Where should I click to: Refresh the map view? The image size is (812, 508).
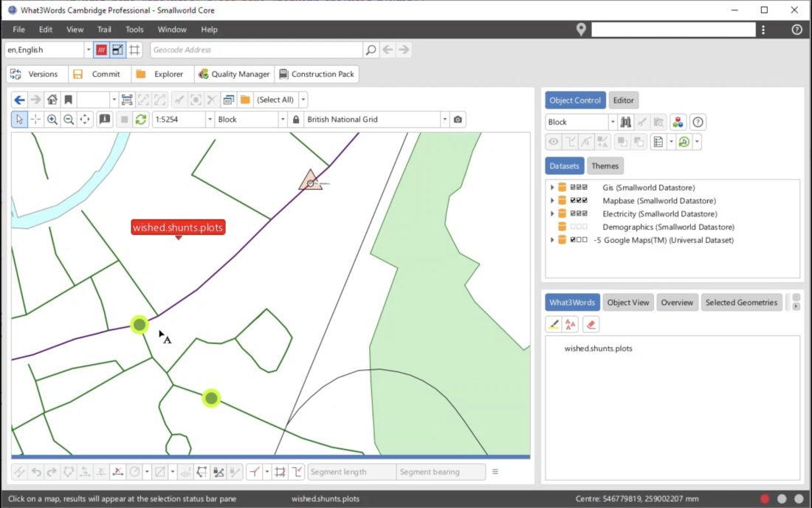(140, 119)
